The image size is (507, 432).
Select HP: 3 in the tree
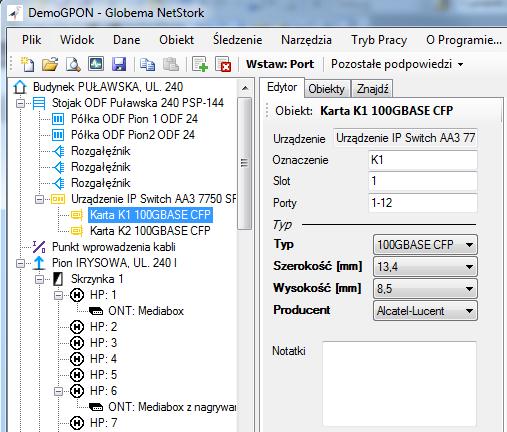(103, 343)
